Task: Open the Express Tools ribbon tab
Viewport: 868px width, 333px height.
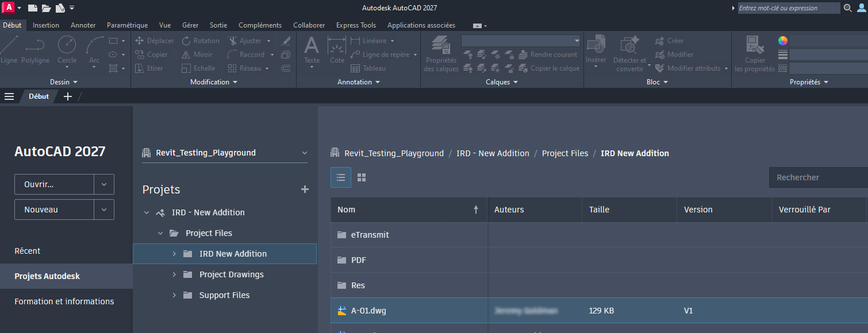Action: point(356,25)
